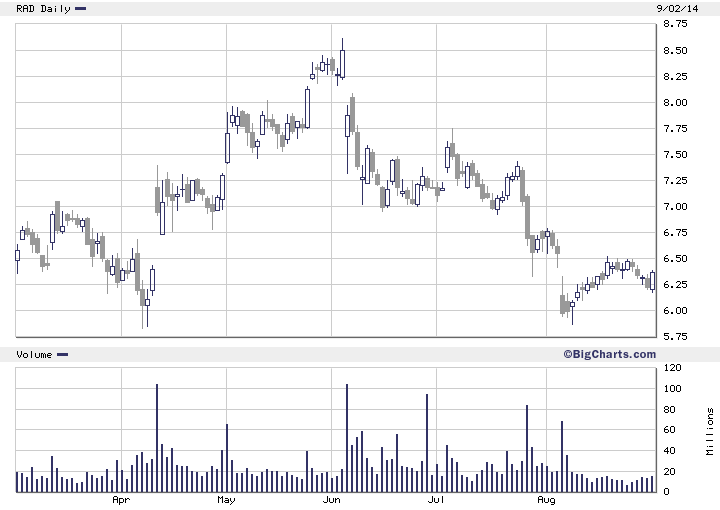Click the 7.50 price axis label

tap(675, 155)
